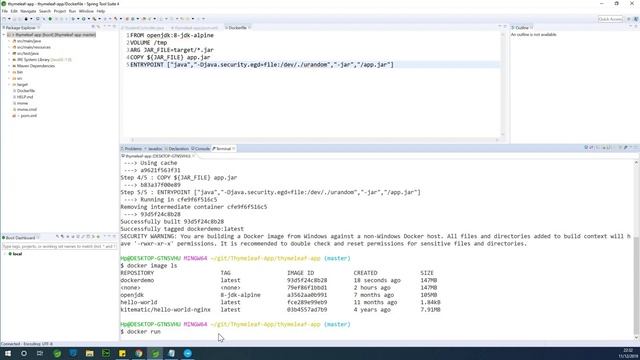Image resolution: width=640 pixels, height=360 pixels.
Task: Select the Boot Dashboard view tab
Action: click(20, 238)
